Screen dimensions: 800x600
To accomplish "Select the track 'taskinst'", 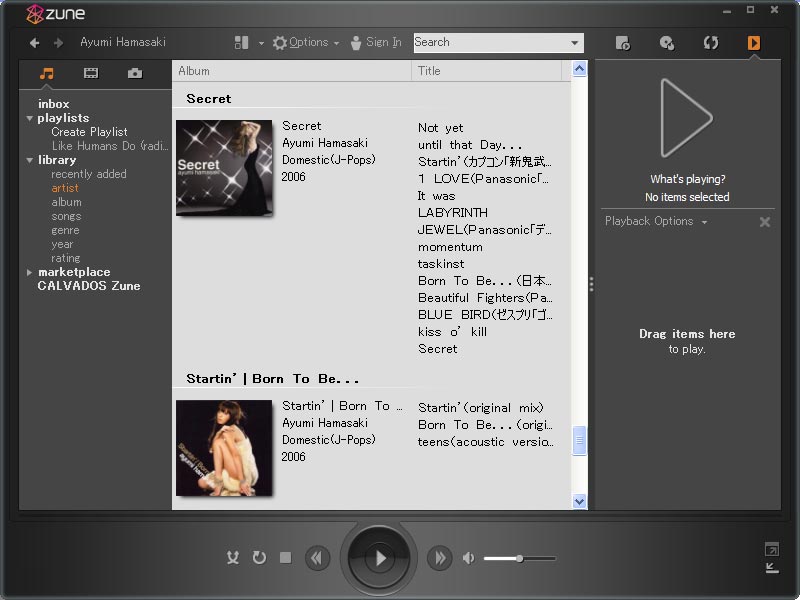I will click(441, 264).
